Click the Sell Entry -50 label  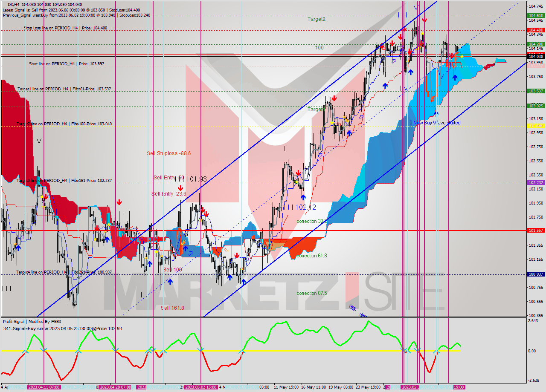[168, 178]
